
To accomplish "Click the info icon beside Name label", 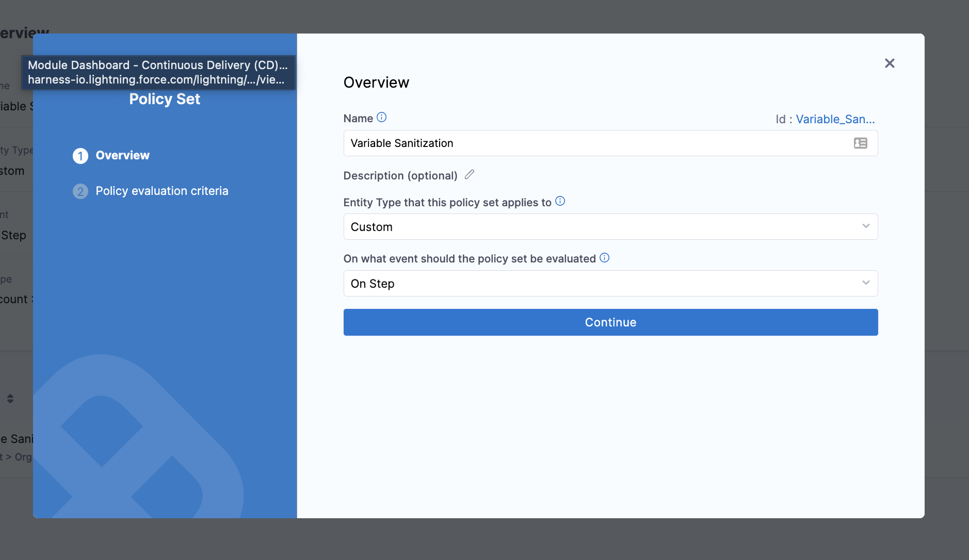I will tap(381, 118).
